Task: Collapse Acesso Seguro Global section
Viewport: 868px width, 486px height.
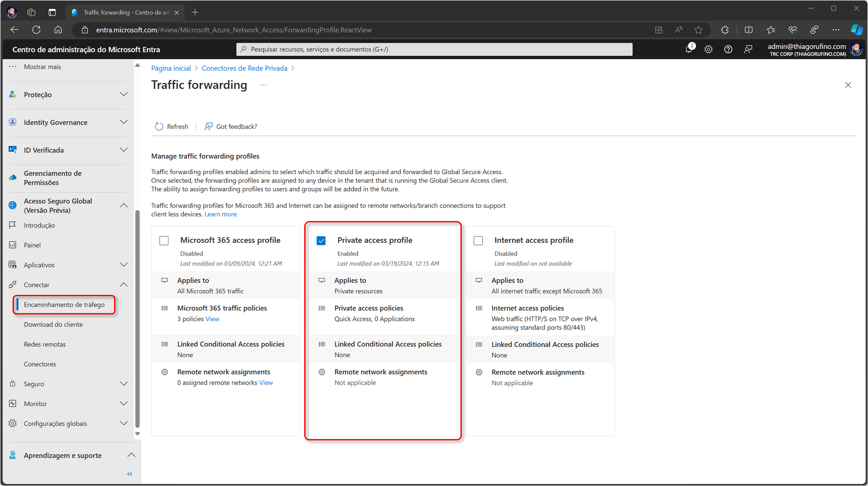Action: click(x=124, y=205)
